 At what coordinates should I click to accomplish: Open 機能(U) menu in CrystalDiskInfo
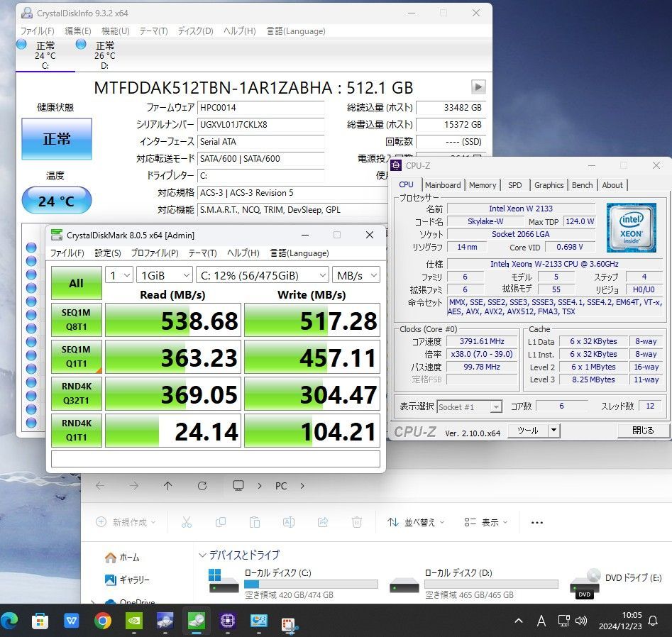[x=115, y=31]
